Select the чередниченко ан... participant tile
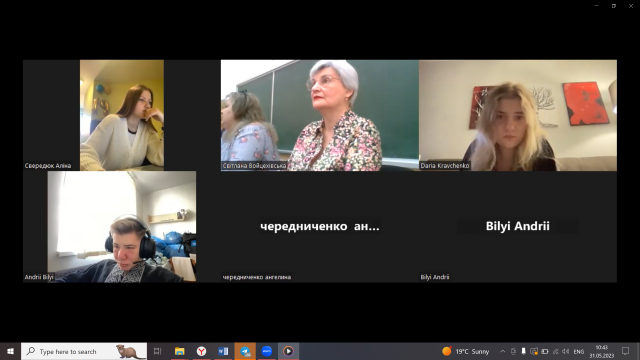The width and height of the screenshot is (640, 360). (x=320, y=227)
